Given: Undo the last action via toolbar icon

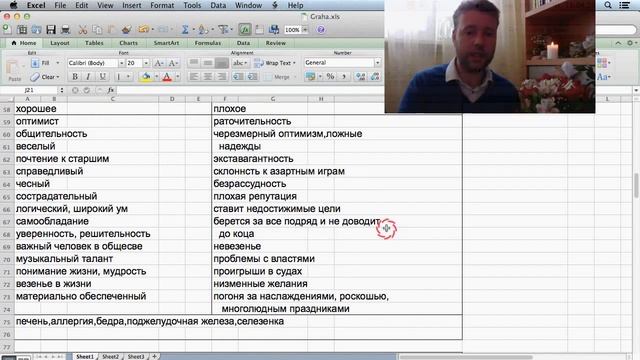Looking at the screenshot, I should [x=143, y=29].
